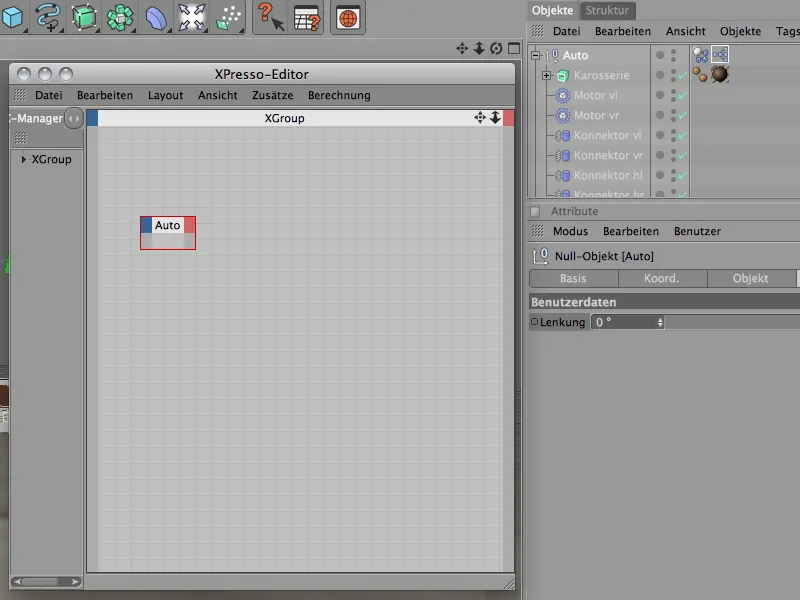
Task: Click the HyperNURBS generator icon
Action: (84, 17)
